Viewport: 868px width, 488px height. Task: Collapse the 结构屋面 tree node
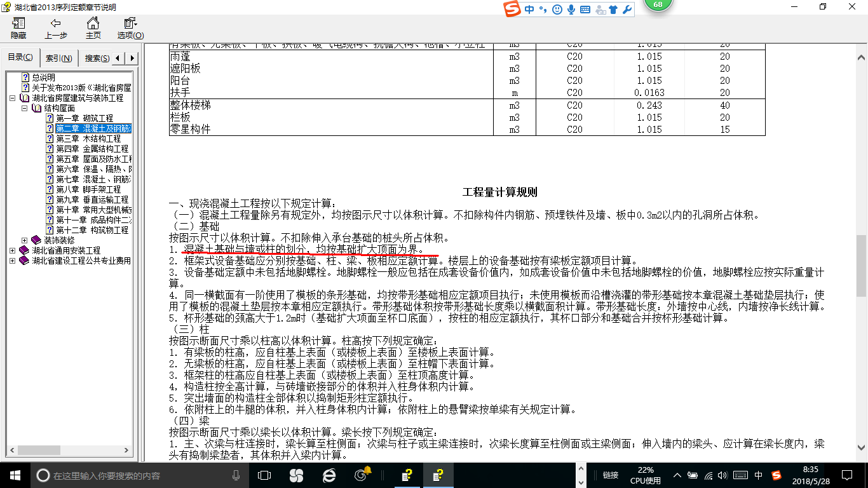[24, 109]
